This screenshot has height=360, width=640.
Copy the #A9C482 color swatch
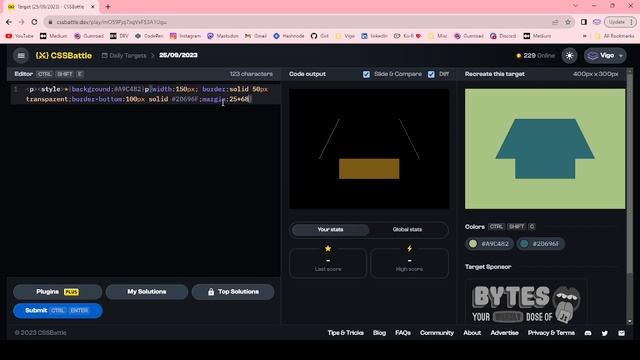coord(489,244)
